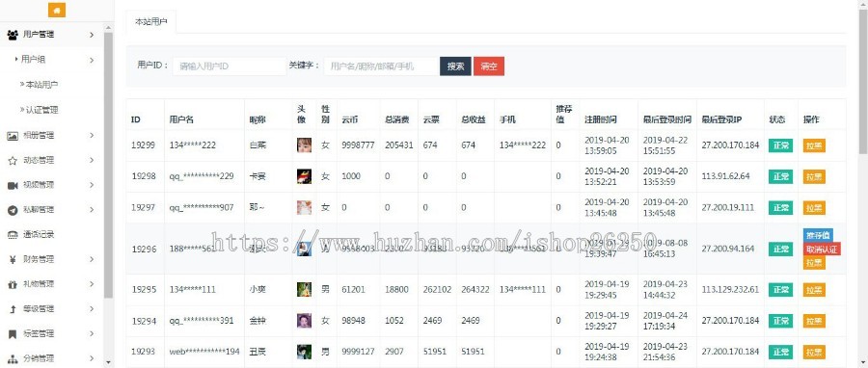Expand the 礼物管理 menu chevron
This screenshot has width=868, height=368.
tap(92, 284)
